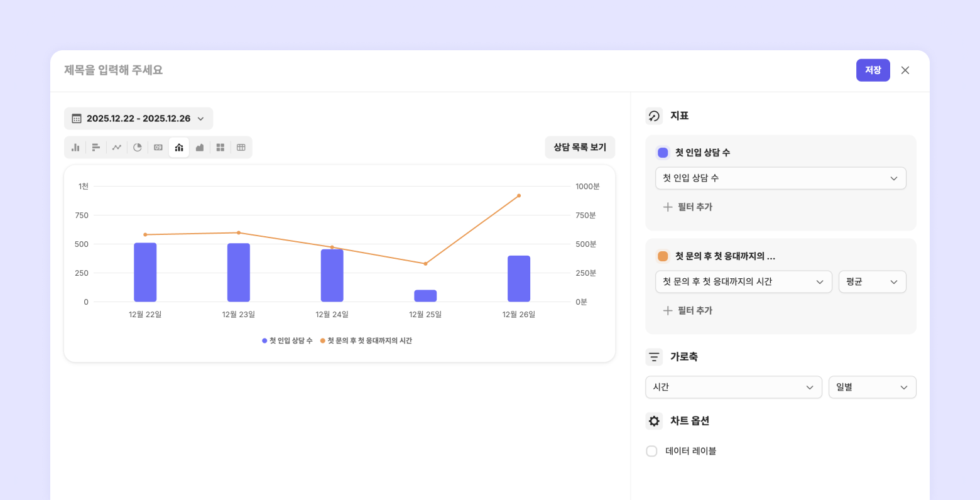980x500 pixels.
Task: Select the heatmap grid chart type
Action: point(220,148)
